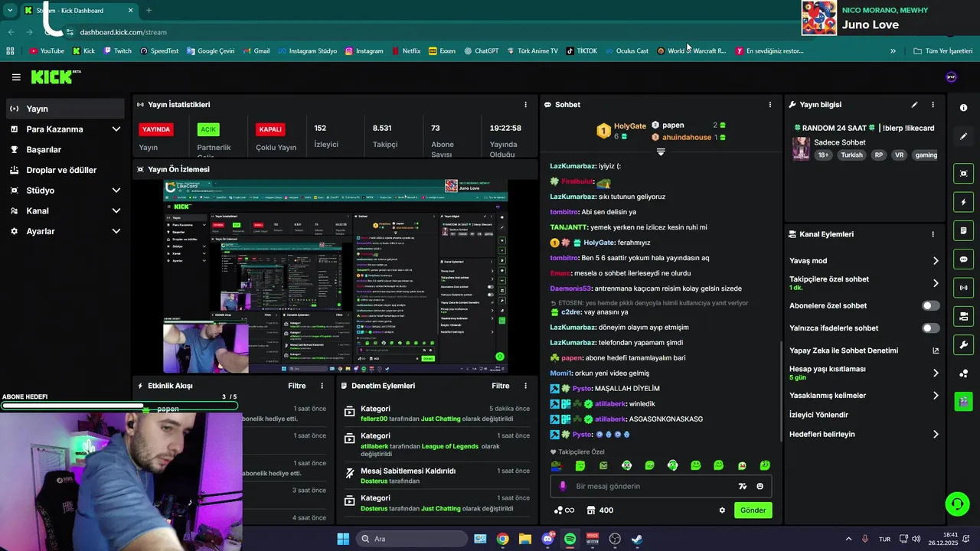Click the wrench icon in the right sidebar
This screenshot has width=980, height=551.
(964, 344)
